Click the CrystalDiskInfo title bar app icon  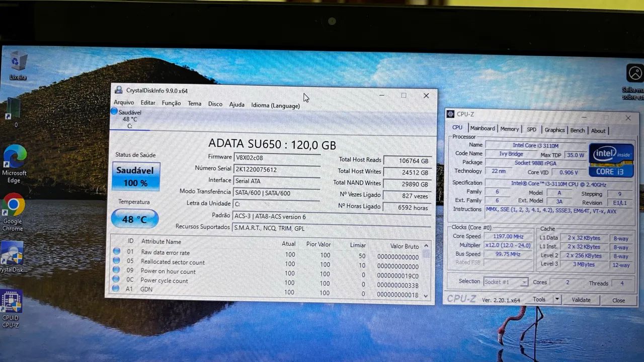coord(118,90)
